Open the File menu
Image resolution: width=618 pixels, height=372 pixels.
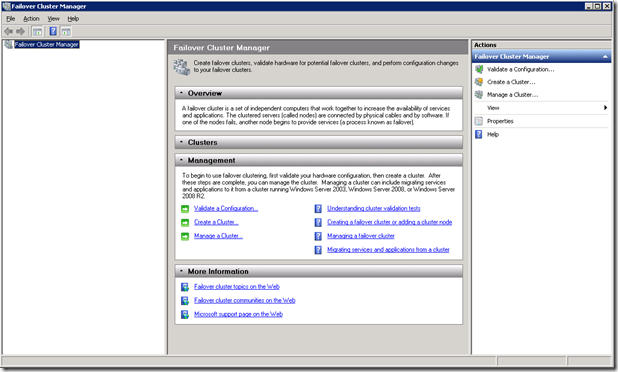pos(11,19)
